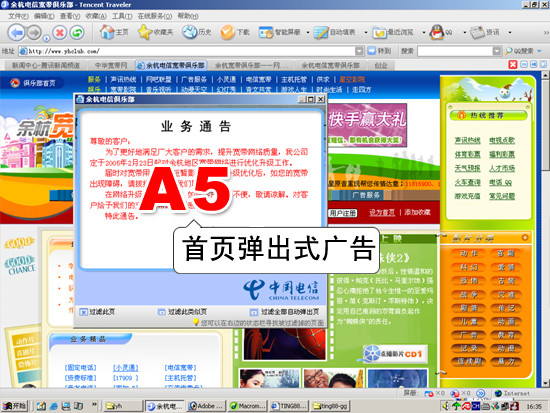The height and width of the screenshot is (413, 550).
Task: Reload the page with green refresh button
Action: pos(77,33)
